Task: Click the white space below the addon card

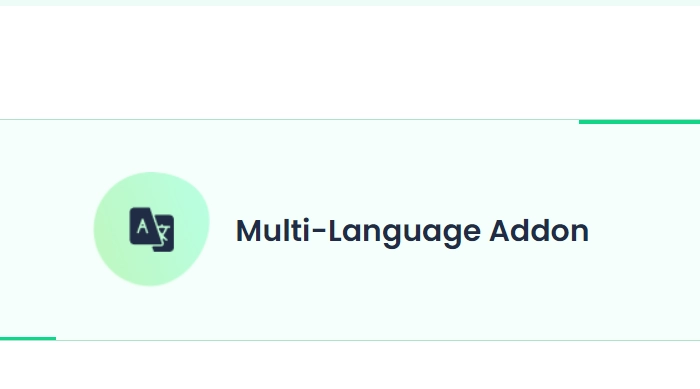Action: click(350, 365)
